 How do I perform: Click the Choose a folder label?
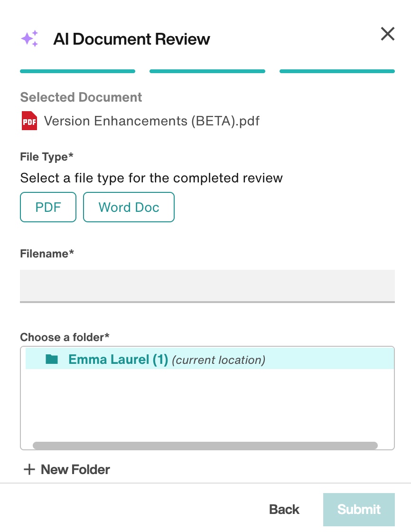pos(65,337)
